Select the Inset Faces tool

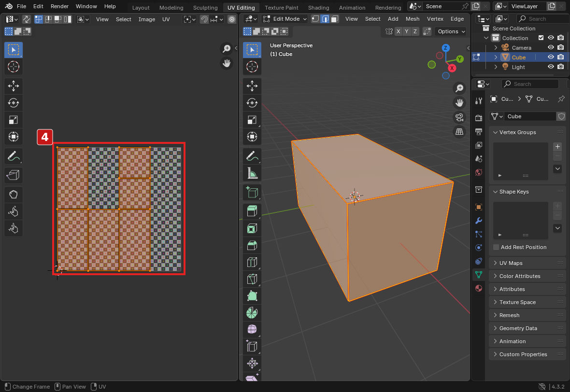click(252, 228)
